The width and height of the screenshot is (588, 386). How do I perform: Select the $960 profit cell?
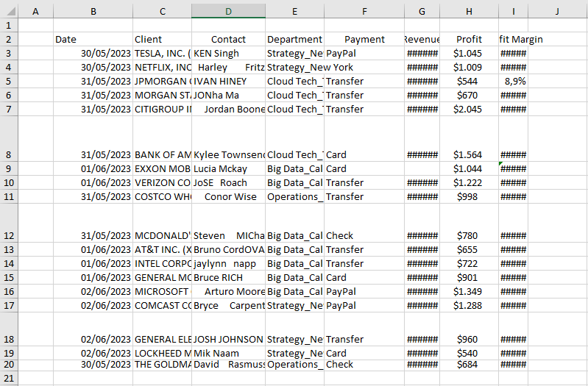(469, 329)
